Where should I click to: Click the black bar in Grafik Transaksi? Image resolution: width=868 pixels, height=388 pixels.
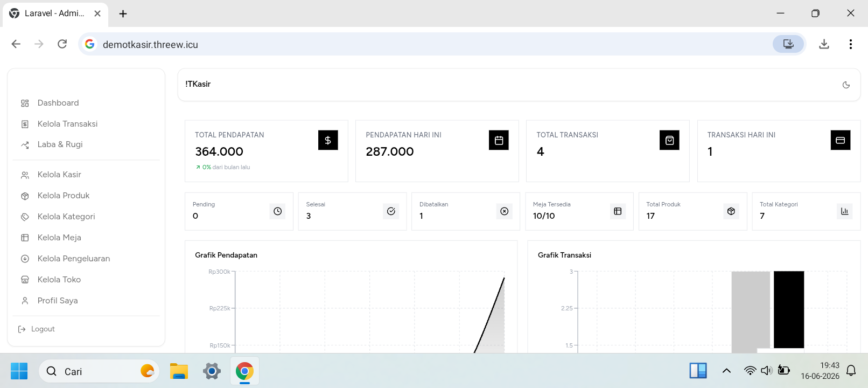click(x=789, y=309)
